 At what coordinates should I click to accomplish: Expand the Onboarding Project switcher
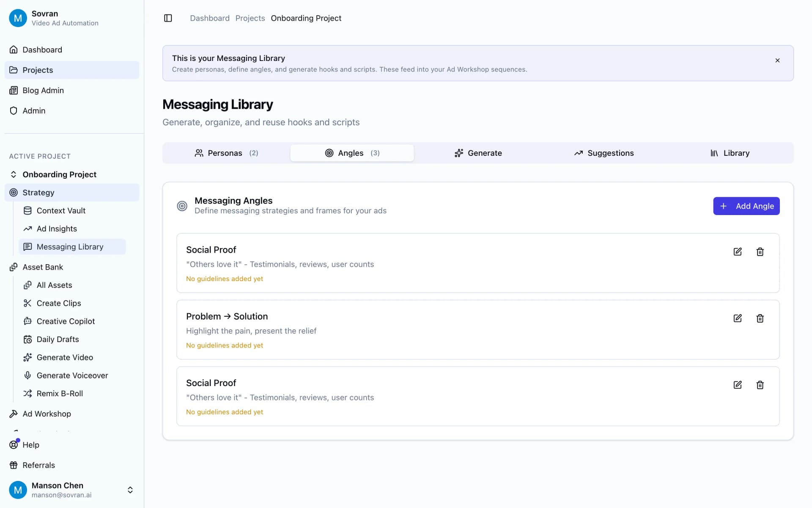tap(72, 174)
